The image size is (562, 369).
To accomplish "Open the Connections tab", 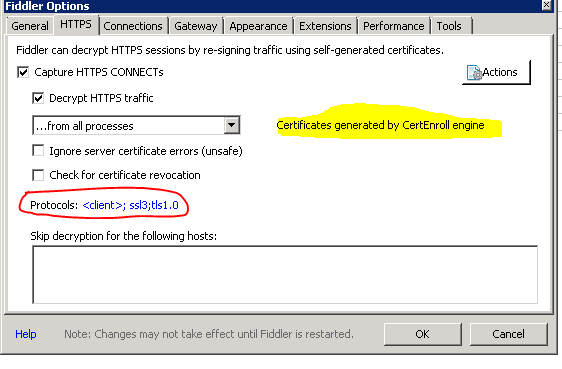I will coord(133,26).
